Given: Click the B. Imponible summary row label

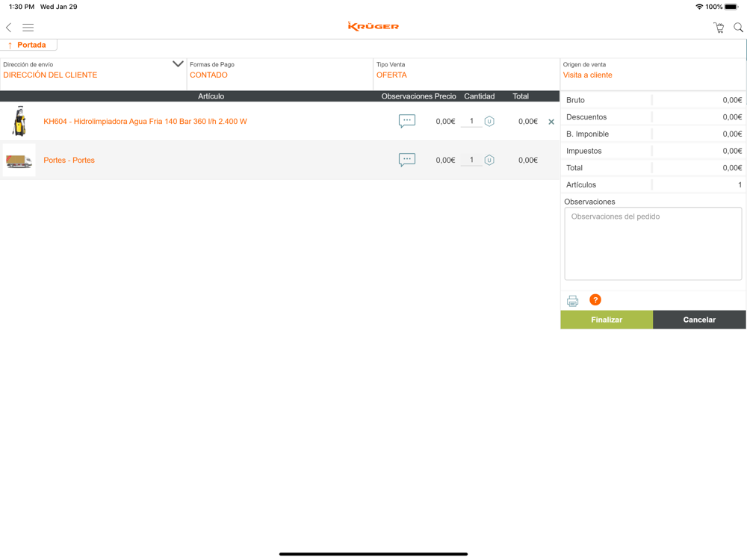Looking at the screenshot, I should 587,134.
